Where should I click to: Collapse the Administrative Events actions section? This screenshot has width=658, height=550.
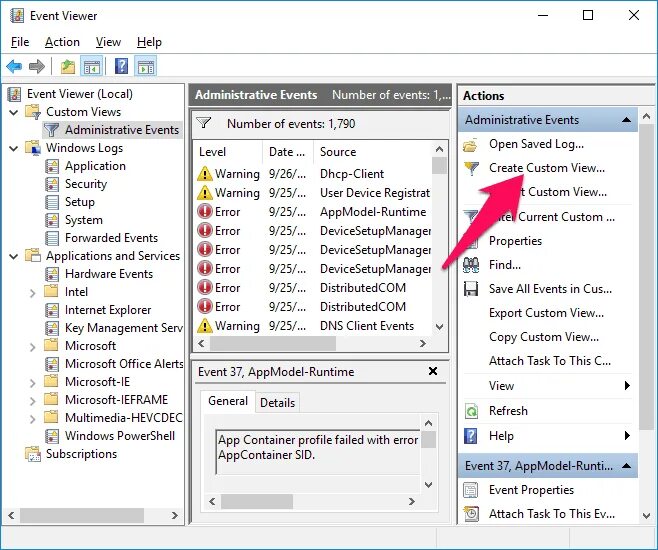pyautogui.click(x=627, y=120)
